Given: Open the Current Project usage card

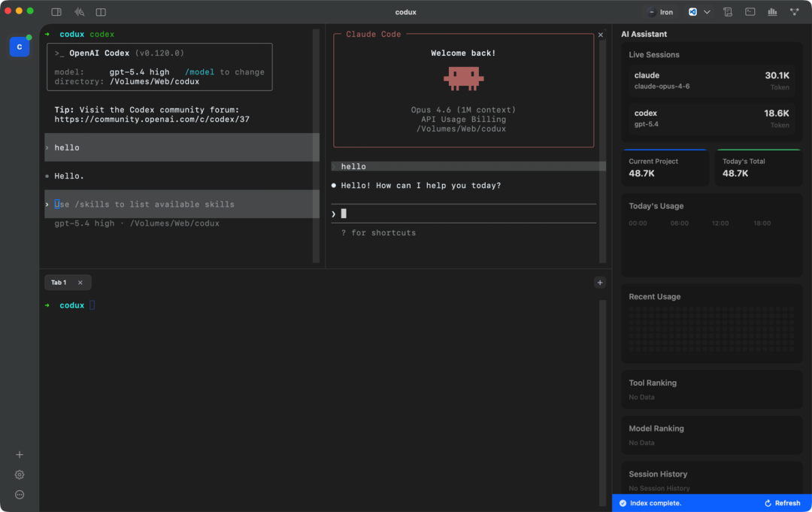Looking at the screenshot, I should 665,167.
